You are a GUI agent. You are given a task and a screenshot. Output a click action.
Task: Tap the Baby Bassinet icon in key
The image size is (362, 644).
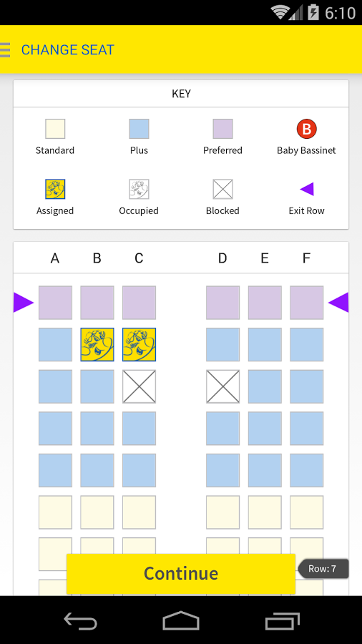(x=307, y=129)
